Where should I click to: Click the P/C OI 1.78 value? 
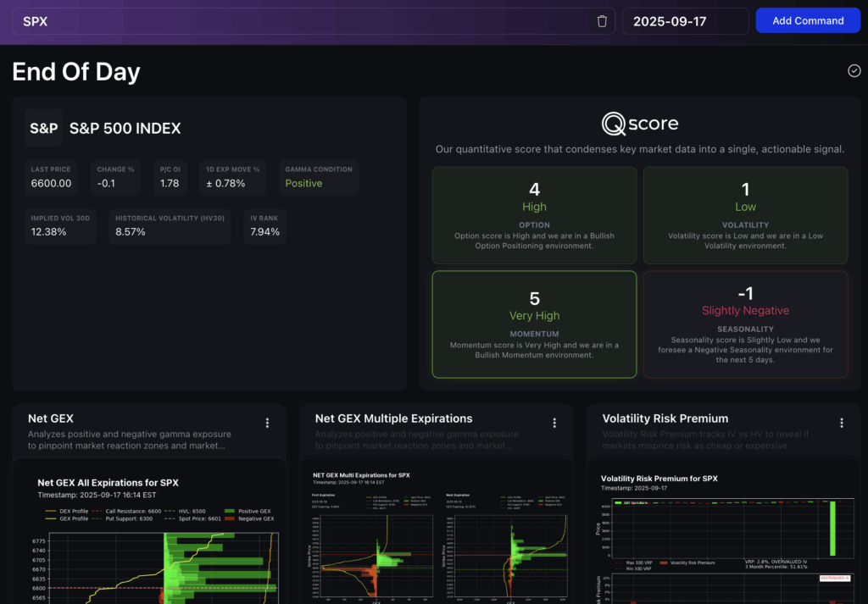pos(170,183)
